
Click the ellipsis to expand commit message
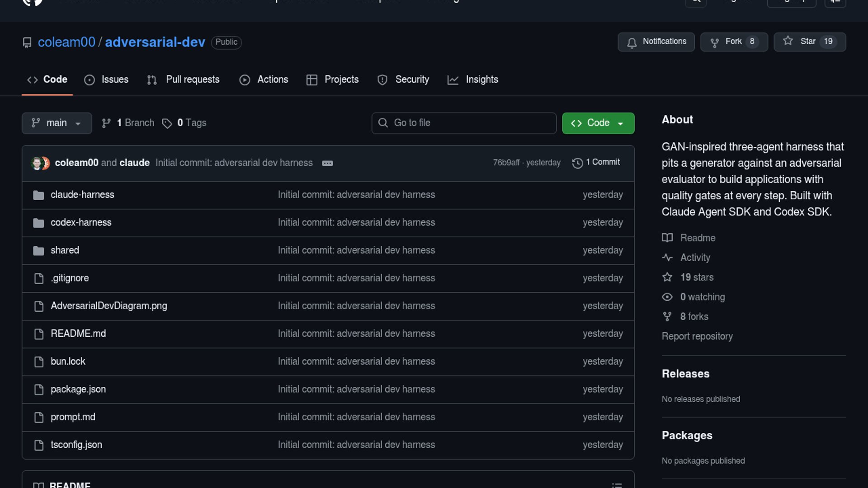[327, 164]
